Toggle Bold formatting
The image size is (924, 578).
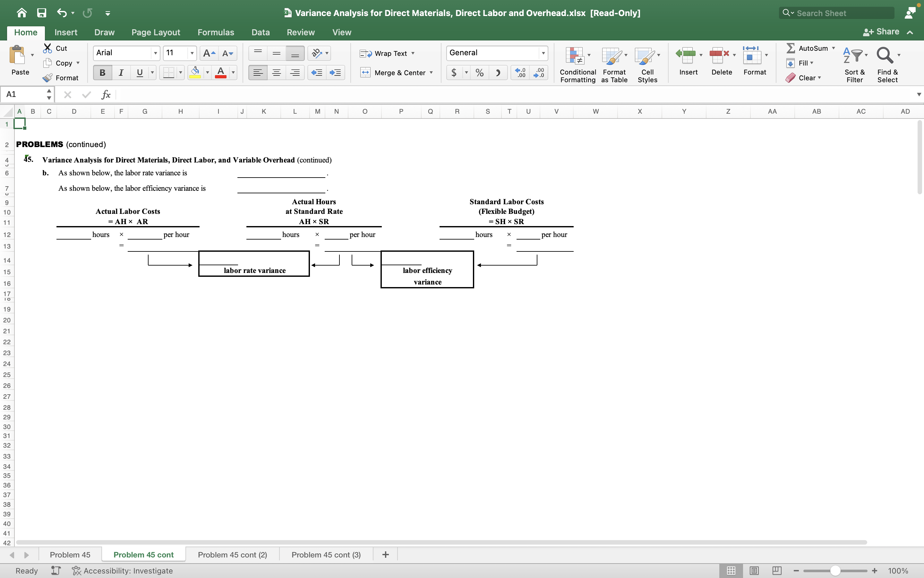(102, 72)
